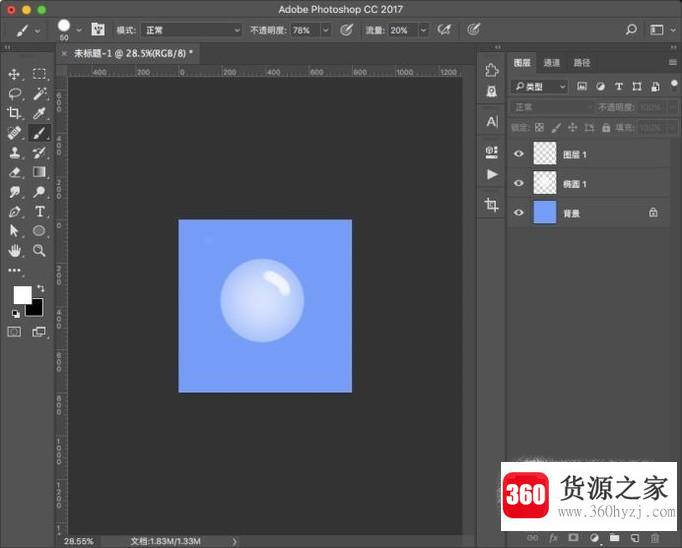The height and width of the screenshot is (548, 682).
Task: Select the Crop tool in toolbox
Action: 14,113
